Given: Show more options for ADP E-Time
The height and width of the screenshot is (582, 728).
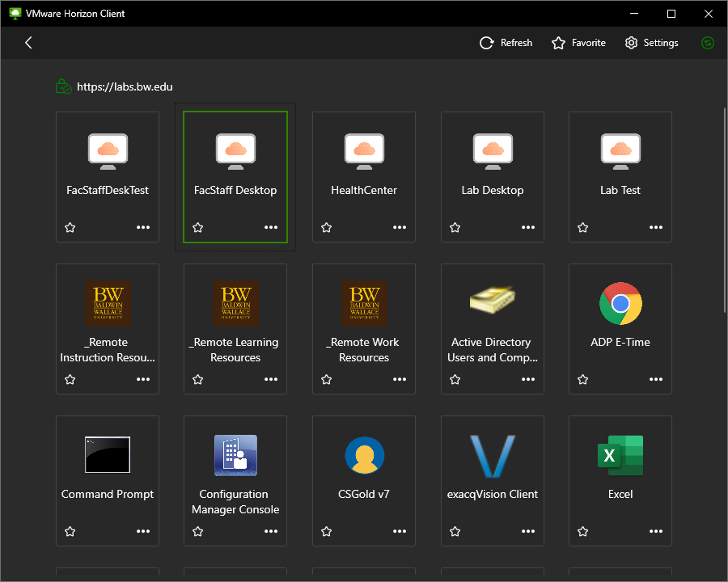Looking at the screenshot, I should coord(655,379).
